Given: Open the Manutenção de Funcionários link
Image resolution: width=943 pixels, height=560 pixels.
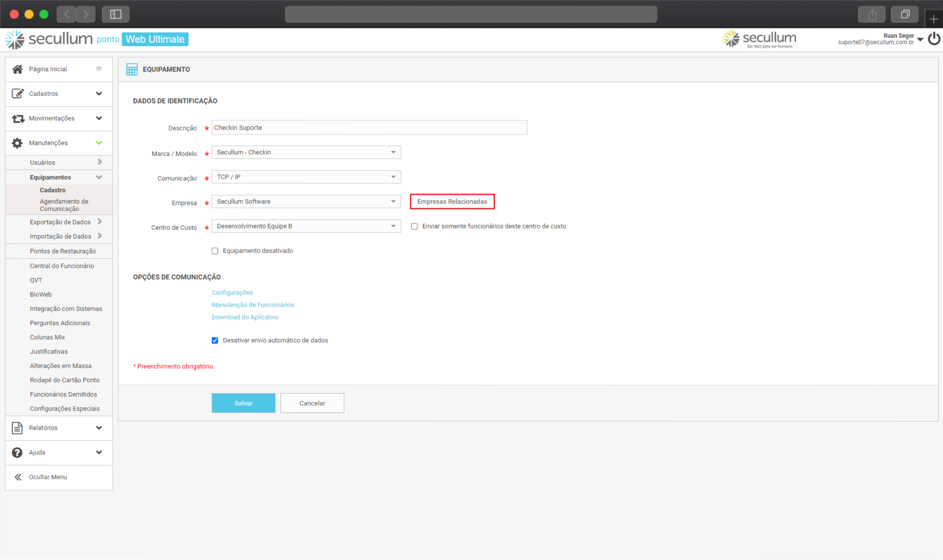Looking at the screenshot, I should [253, 305].
